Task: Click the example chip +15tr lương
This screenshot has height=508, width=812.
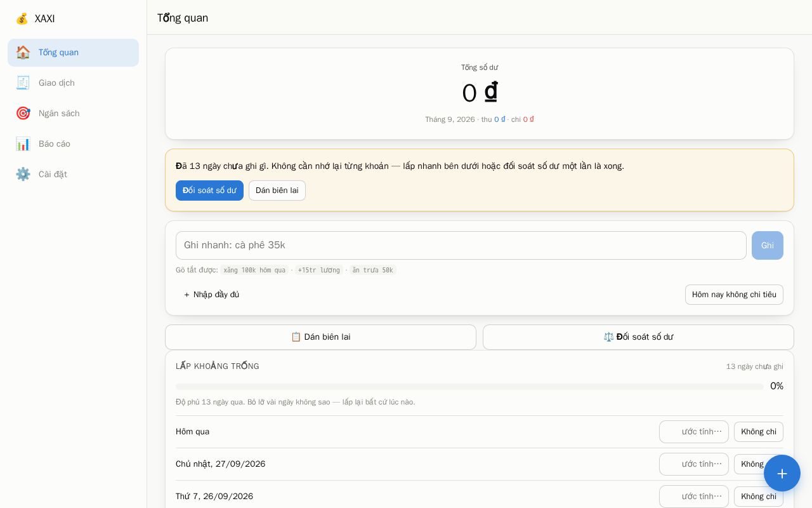Action: pos(319,271)
